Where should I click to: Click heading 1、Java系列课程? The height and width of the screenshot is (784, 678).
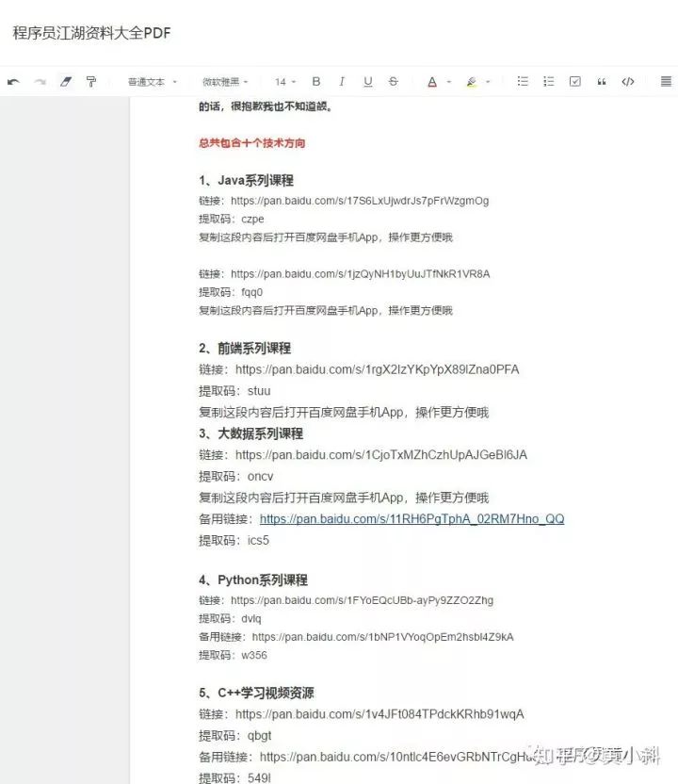click(x=247, y=181)
